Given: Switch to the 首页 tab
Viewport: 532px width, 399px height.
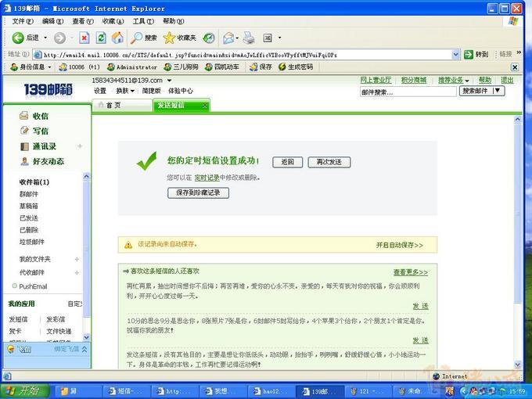Looking at the screenshot, I should (x=122, y=105).
